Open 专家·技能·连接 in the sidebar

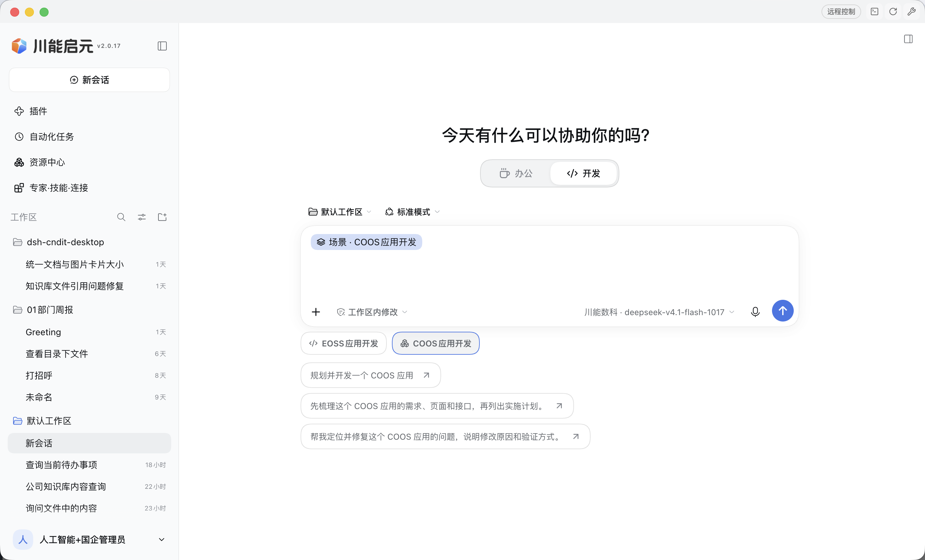coord(89,188)
